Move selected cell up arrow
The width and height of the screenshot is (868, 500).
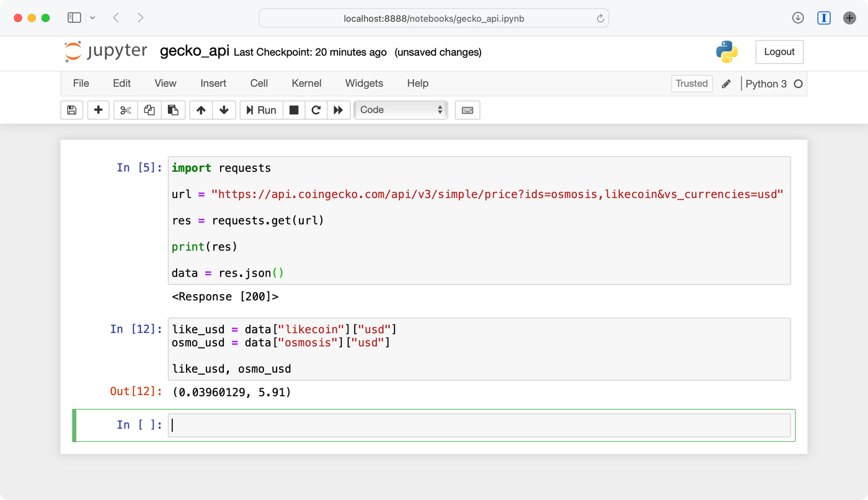[x=201, y=110]
